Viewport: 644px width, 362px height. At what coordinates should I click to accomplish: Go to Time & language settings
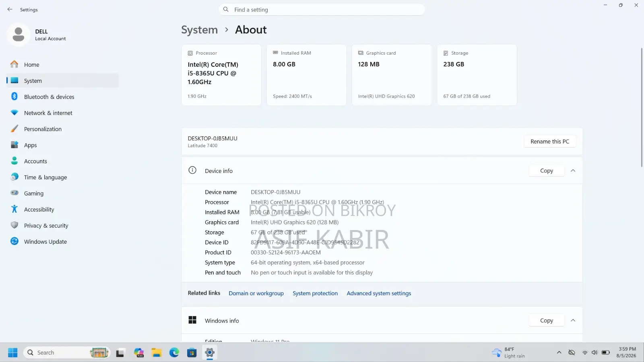click(x=62, y=177)
